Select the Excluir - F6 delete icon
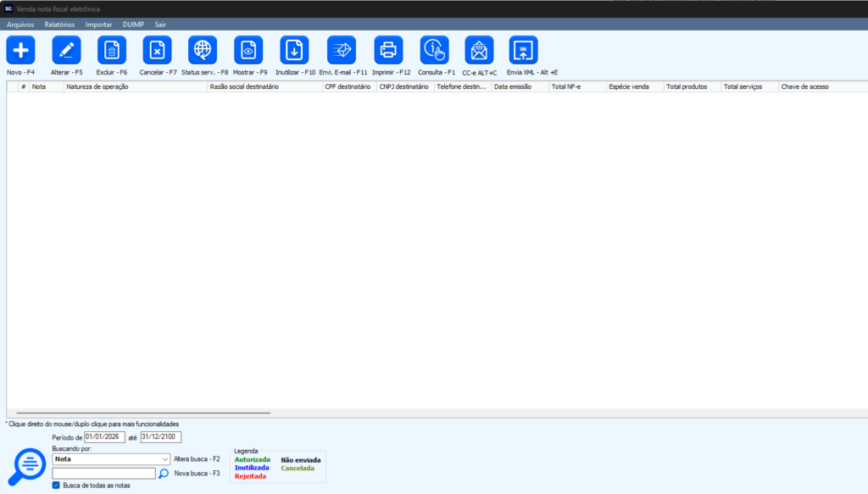The height and width of the screenshot is (494, 868). coord(112,50)
